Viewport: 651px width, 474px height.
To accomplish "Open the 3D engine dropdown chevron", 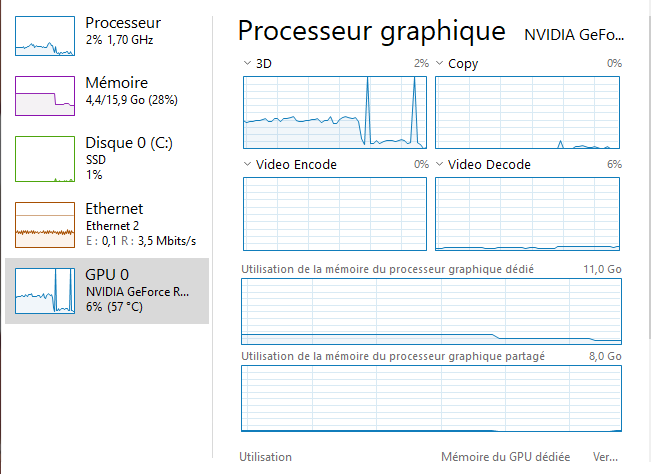I will coord(247,63).
